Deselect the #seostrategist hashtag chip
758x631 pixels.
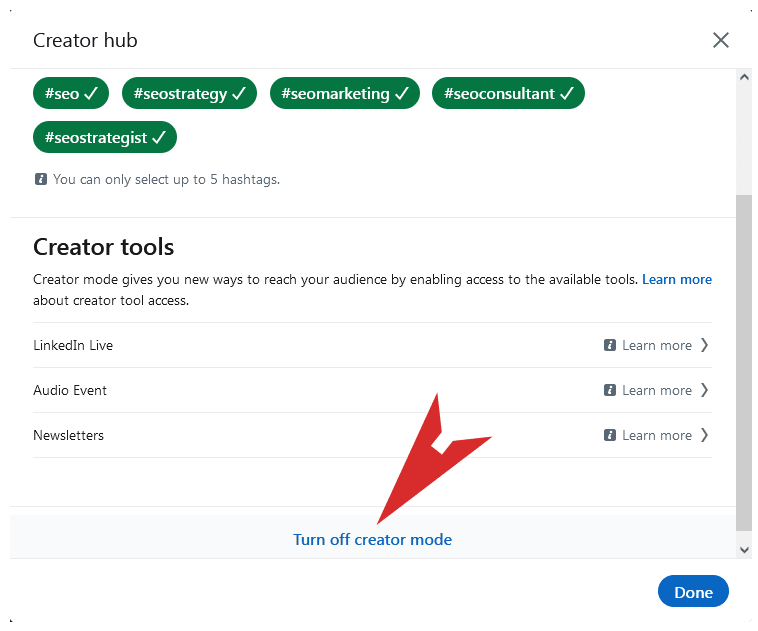[x=105, y=137]
